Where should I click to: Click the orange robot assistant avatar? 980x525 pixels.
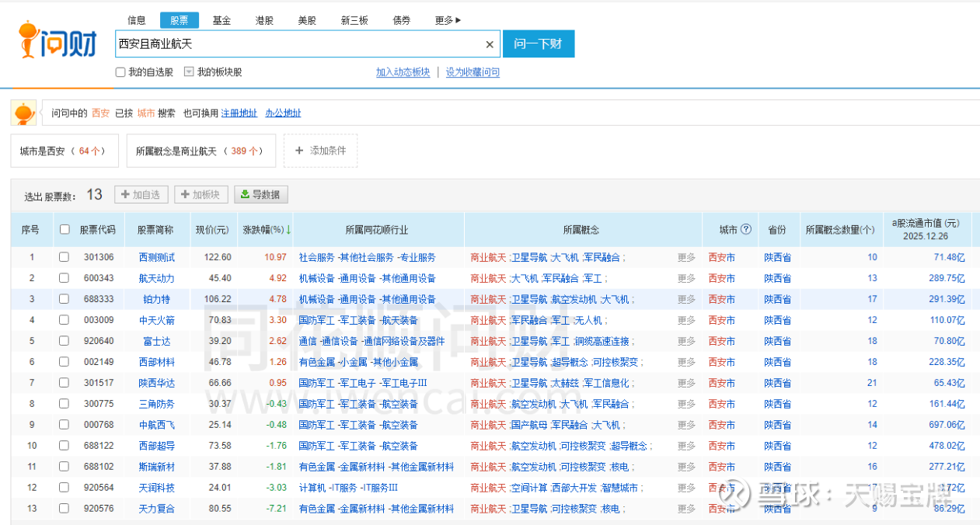pyautogui.click(x=23, y=113)
